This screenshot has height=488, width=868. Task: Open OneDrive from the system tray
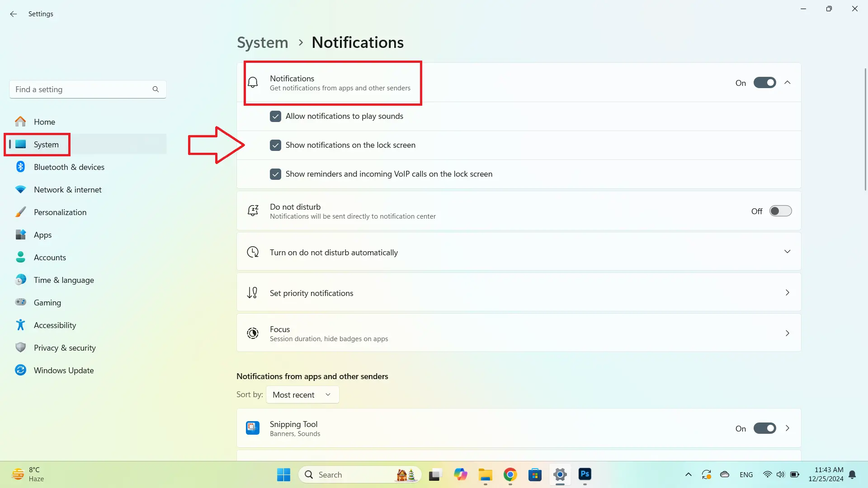pyautogui.click(x=724, y=475)
